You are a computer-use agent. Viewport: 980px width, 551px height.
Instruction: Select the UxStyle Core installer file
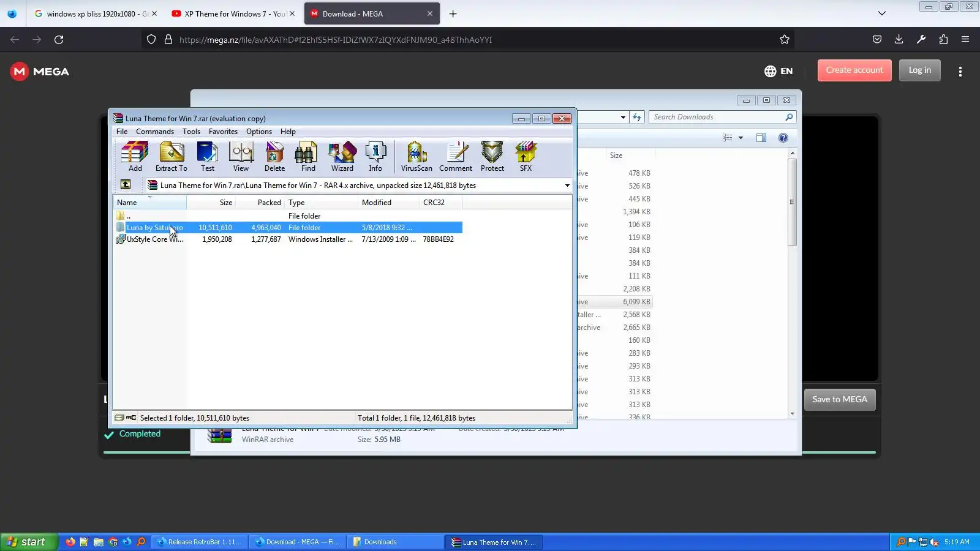[x=288, y=239]
